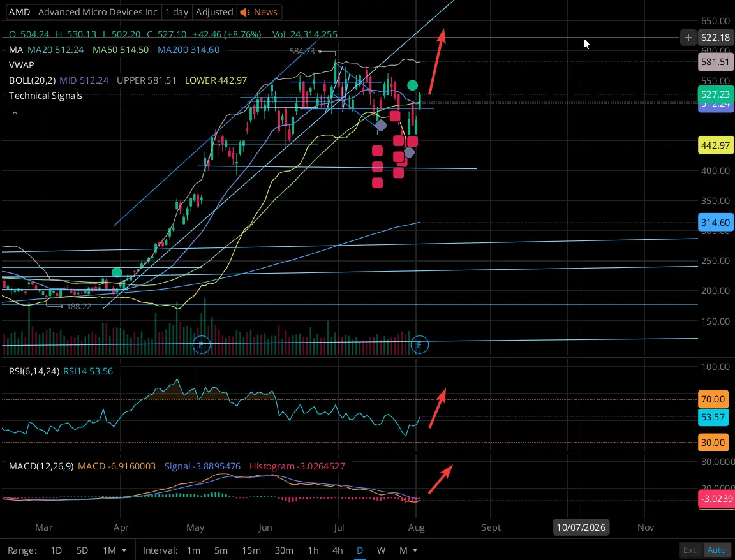The image size is (735, 560).
Task: Switch interval to 1h
Action: point(313,550)
